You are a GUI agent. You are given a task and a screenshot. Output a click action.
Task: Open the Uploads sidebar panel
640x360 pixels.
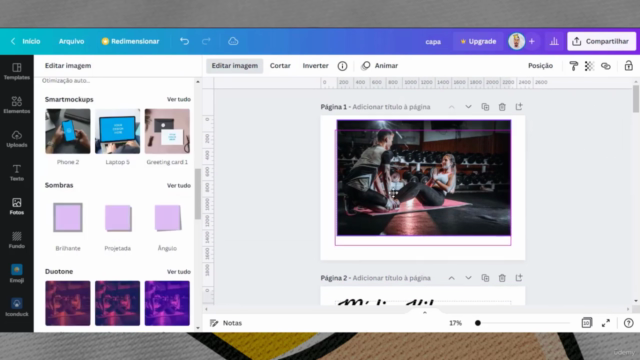pos(17,139)
